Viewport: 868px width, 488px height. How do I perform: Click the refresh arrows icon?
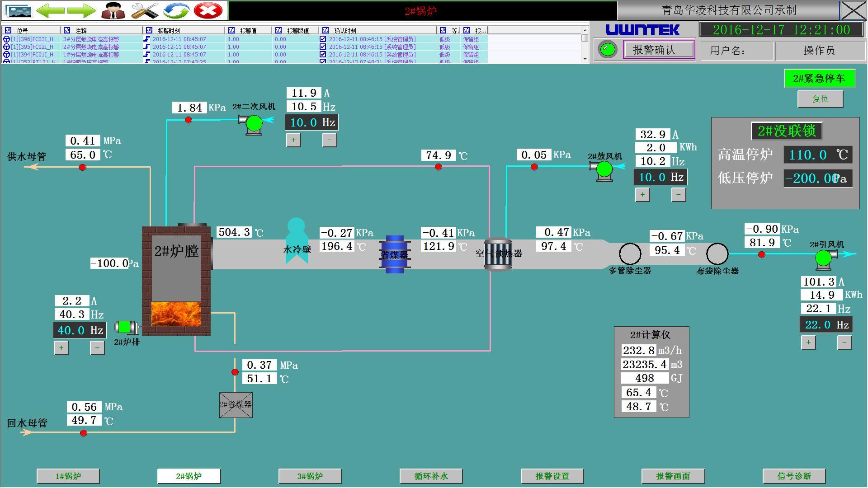pyautogui.click(x=176, y=10)
